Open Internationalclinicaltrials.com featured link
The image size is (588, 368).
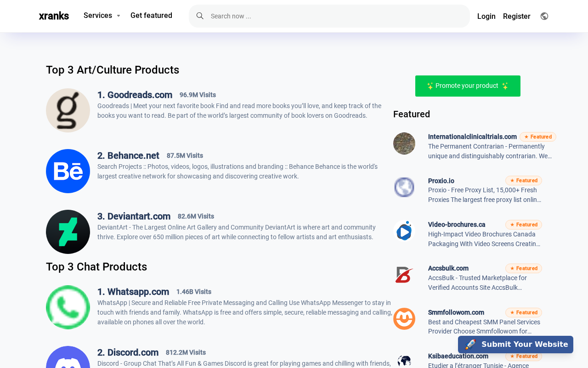[472, 137]
